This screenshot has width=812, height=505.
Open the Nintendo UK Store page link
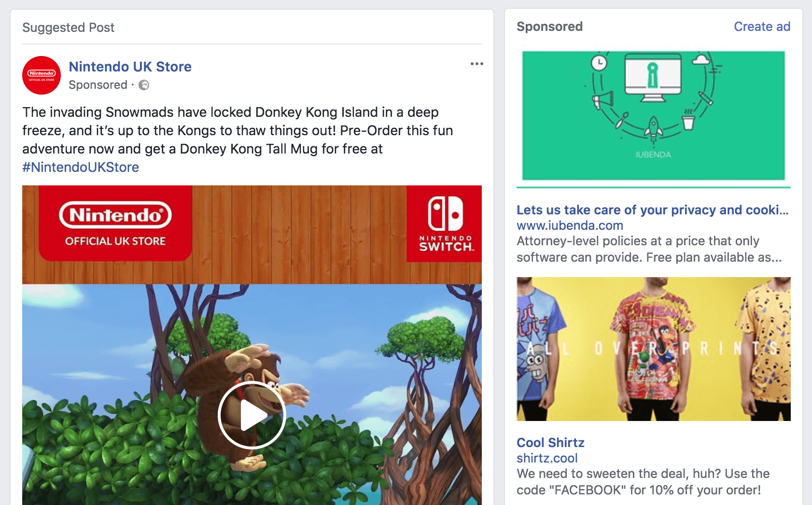coord(130,67)
